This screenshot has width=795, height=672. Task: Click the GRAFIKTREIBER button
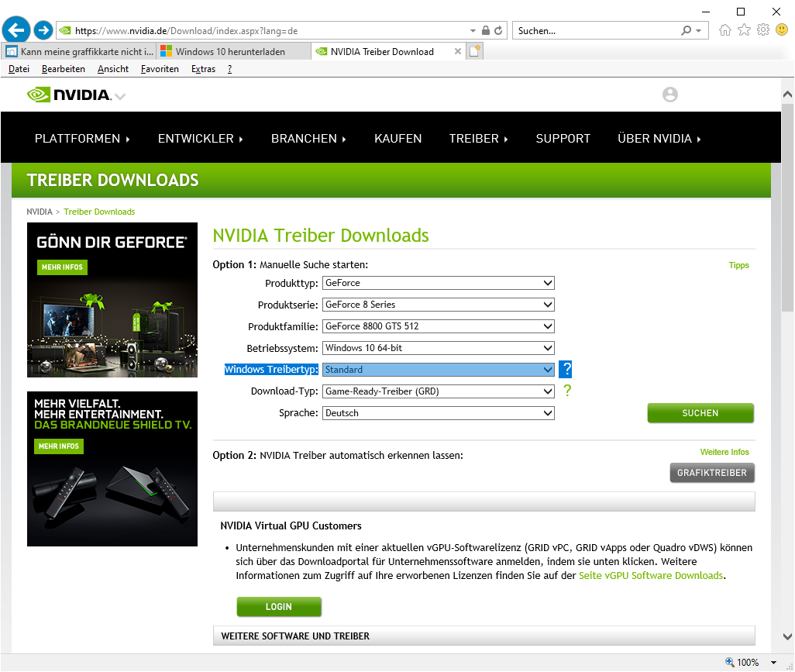tap(712, 473)
